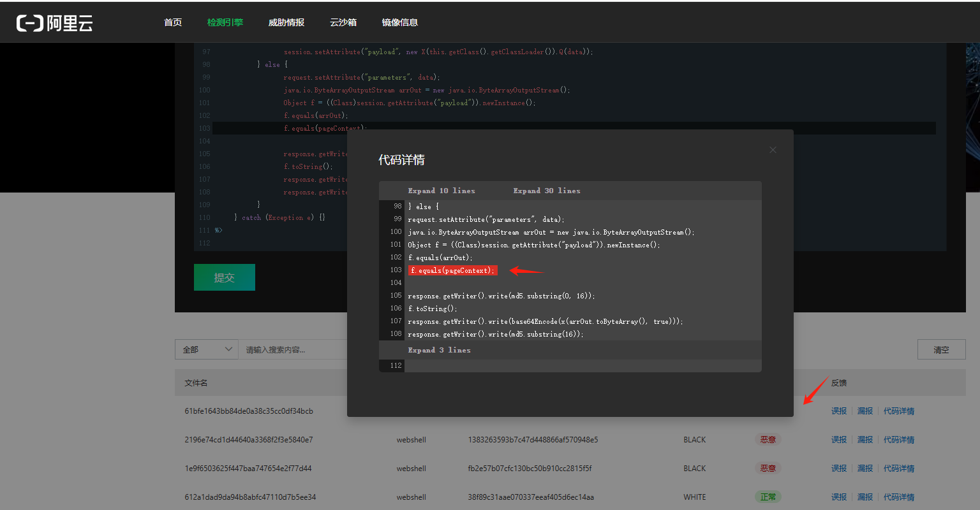Click hash 38f89c31aae070337eeaf405d6ec14aa
The width and height of the screenshot is (980, 510).
(x=531, y=497)
